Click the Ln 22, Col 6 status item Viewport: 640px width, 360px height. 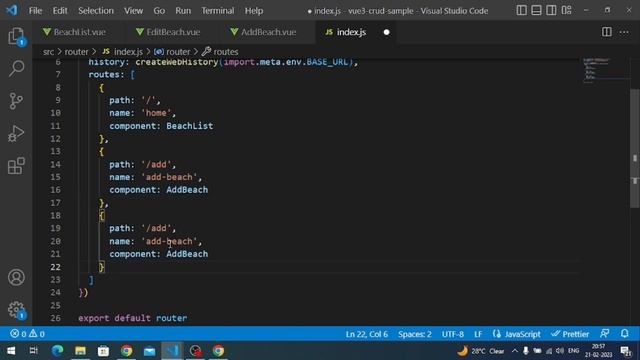tap(367, 334)
